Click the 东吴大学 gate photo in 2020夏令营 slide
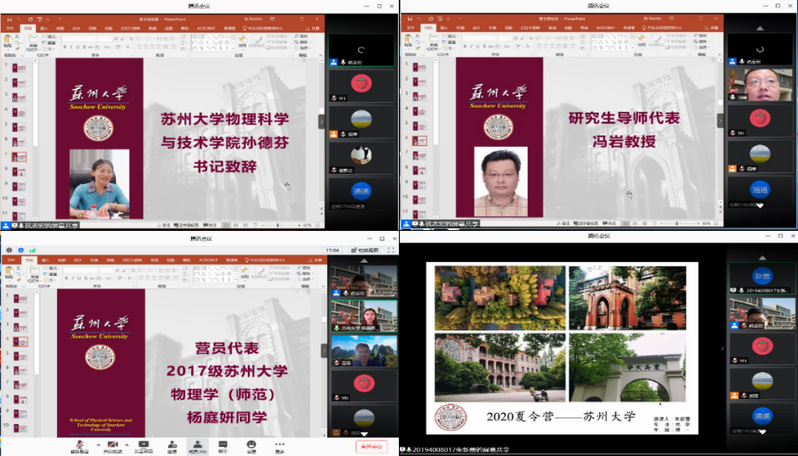This screenshot has width=798, height=456. click(628, 367)
